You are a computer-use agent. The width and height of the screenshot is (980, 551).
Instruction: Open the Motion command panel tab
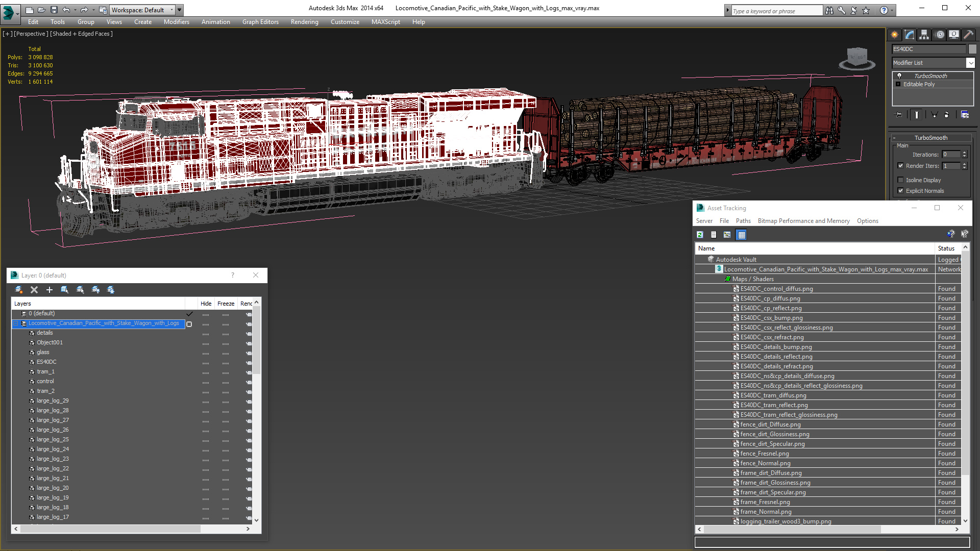tap(940, 35)
